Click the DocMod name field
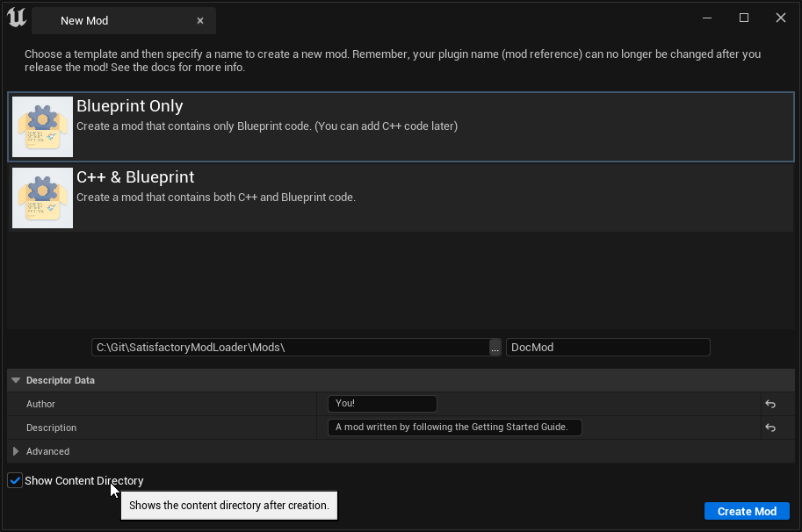Viewport: 802px width, 532px height. (608, 348)
